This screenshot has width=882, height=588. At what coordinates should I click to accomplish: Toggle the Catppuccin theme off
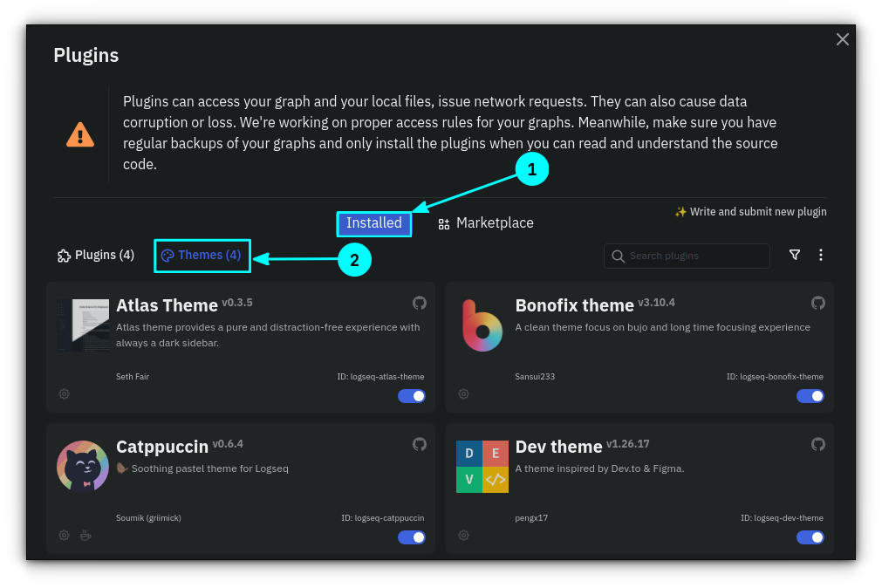[x=412, y=537]
